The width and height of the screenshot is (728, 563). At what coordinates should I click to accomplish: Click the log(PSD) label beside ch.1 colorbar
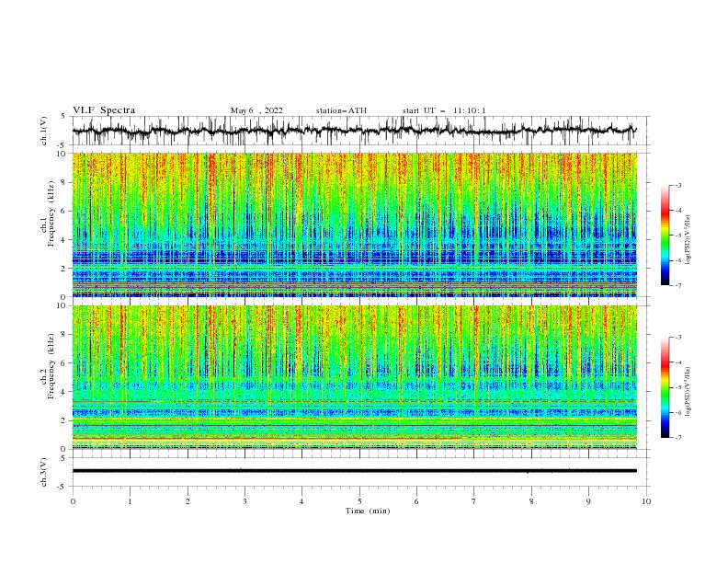point(688,240)
